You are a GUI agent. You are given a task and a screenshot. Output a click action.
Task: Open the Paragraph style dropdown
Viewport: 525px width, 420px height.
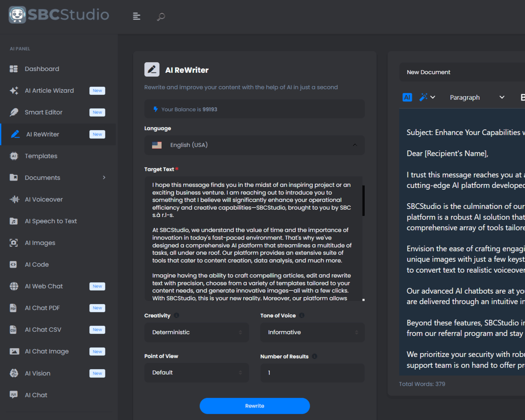(x=477, y=97)
